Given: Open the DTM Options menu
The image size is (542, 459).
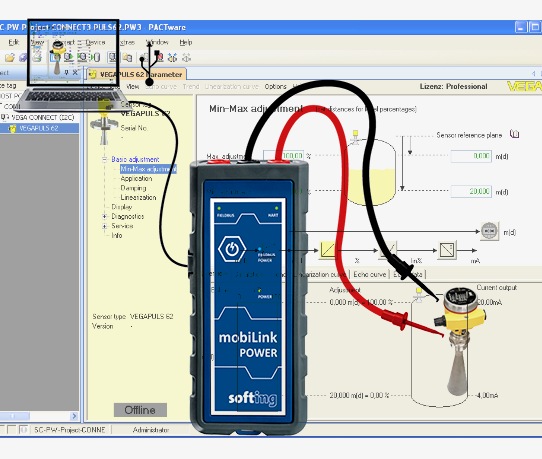Looking at the screenshot, I should click(275, 86).
